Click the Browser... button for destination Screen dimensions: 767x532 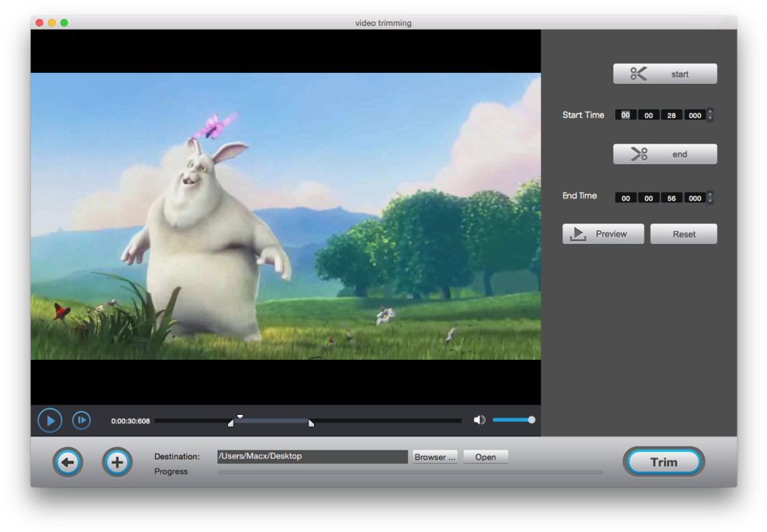click(435, 457)
